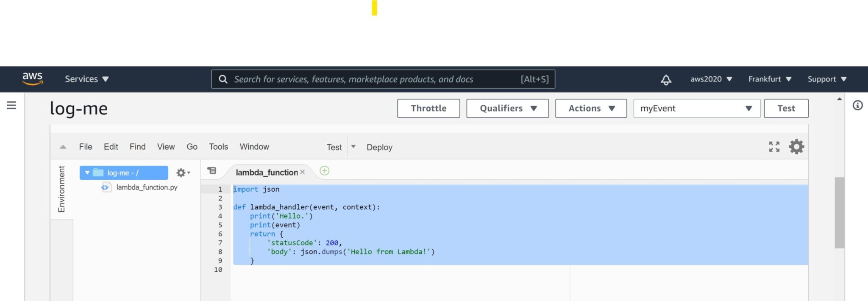Open lambda_function.py in file tree
This screenshot has width=868, height=301.
tap(147, 187)
